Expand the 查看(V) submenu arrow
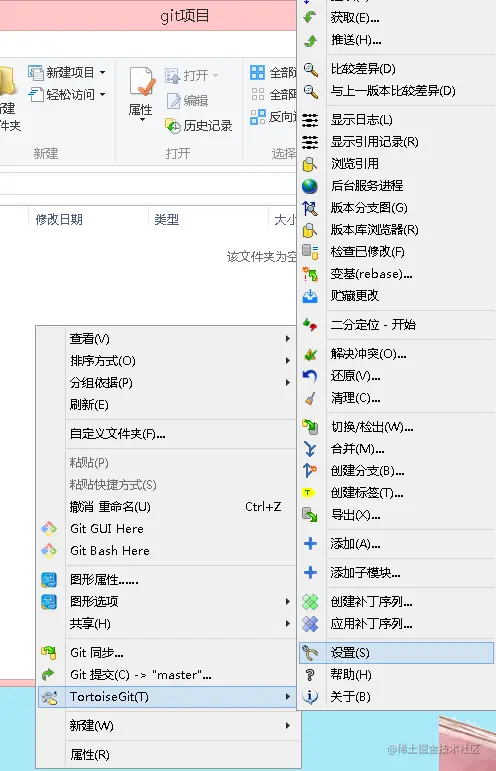This screenshot has width=496, height=771. coord(288,339)
